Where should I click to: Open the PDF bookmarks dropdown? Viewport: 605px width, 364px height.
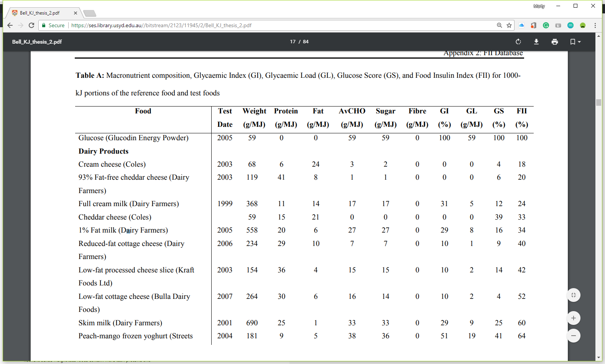575,42
